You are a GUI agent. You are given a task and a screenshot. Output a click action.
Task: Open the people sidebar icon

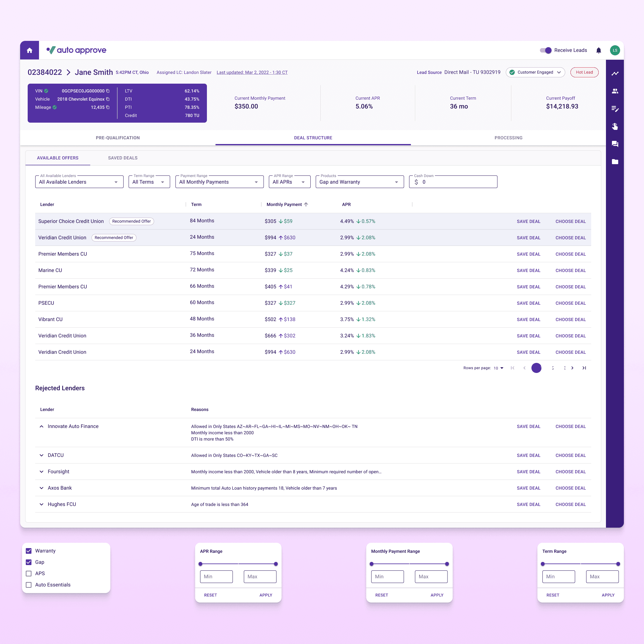tap(615, 91)
